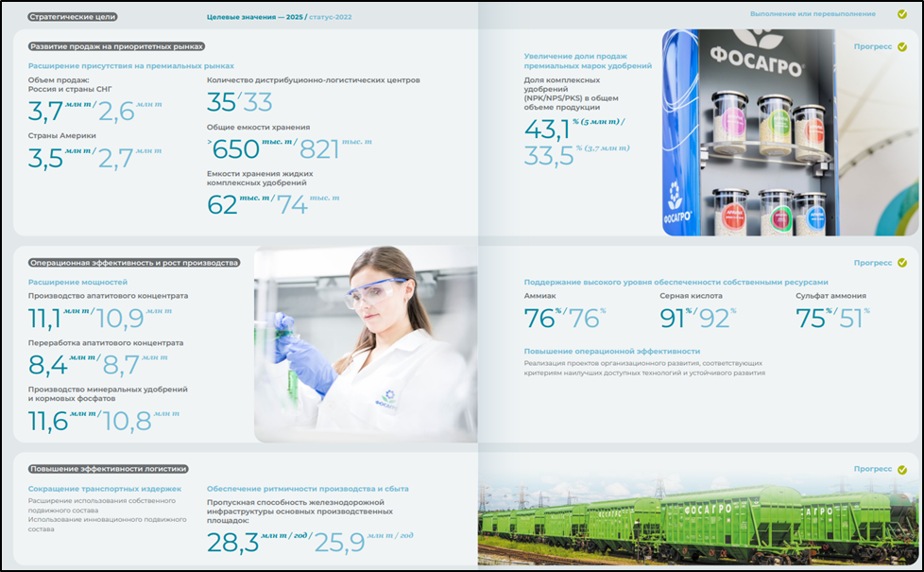Image resolution: width=924 pixels, height=572 pixels.
Task: Click the 'Россия и страны СНГ' label
Action: [x=70, y=89]
